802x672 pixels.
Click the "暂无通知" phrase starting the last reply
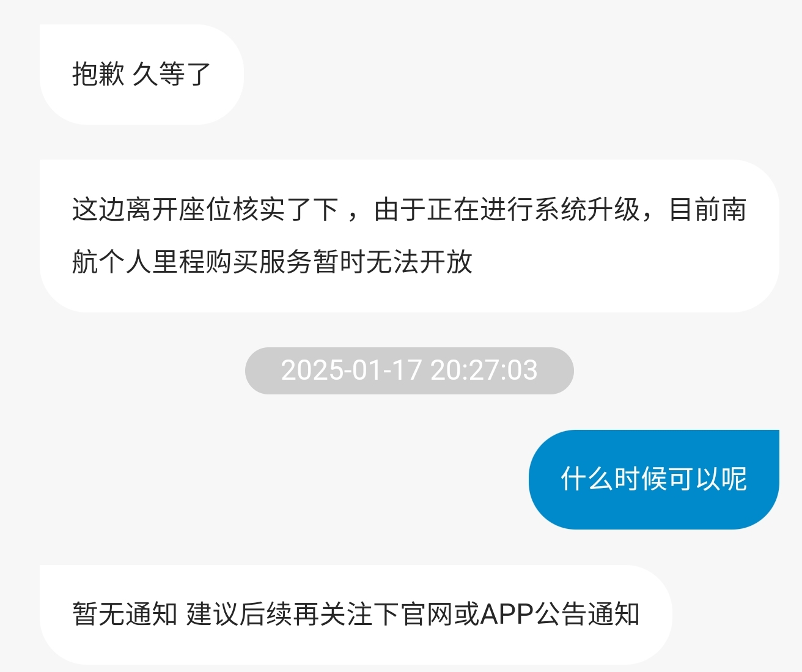pos(125,615)
